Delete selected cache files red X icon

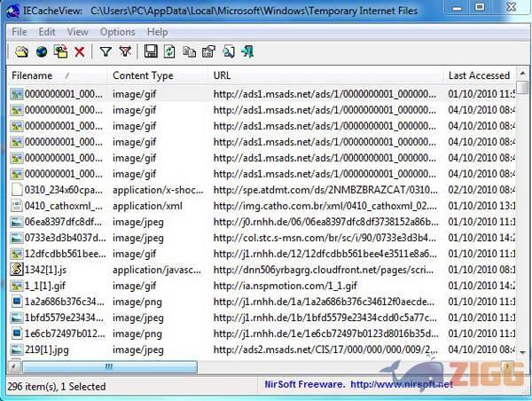point(80,52)
